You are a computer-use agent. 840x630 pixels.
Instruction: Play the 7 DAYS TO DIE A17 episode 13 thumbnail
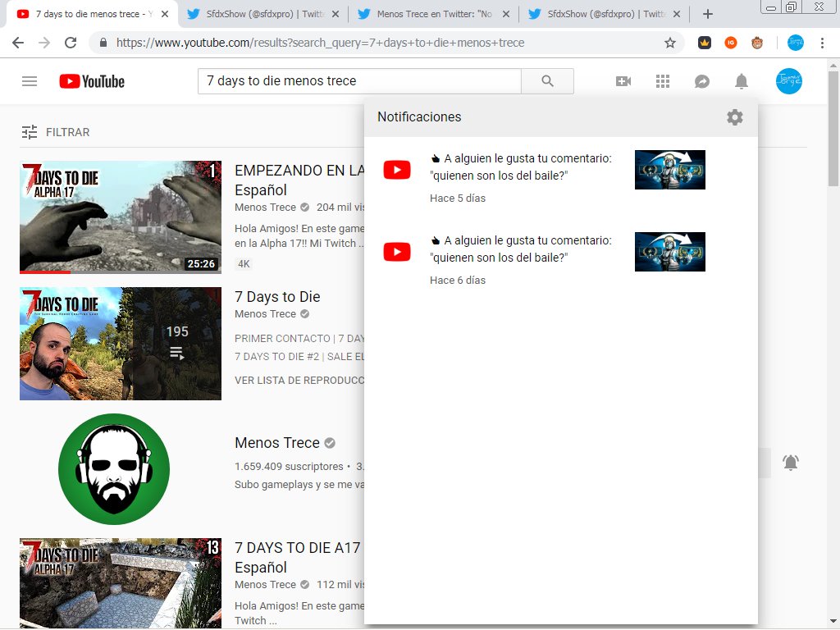(x=121, y=583)
